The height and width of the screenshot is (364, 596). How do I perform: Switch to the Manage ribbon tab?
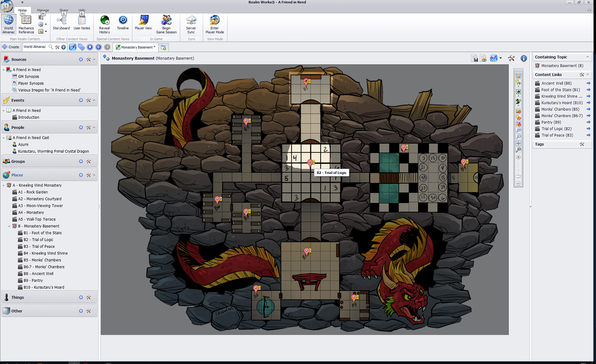[43, 10]
